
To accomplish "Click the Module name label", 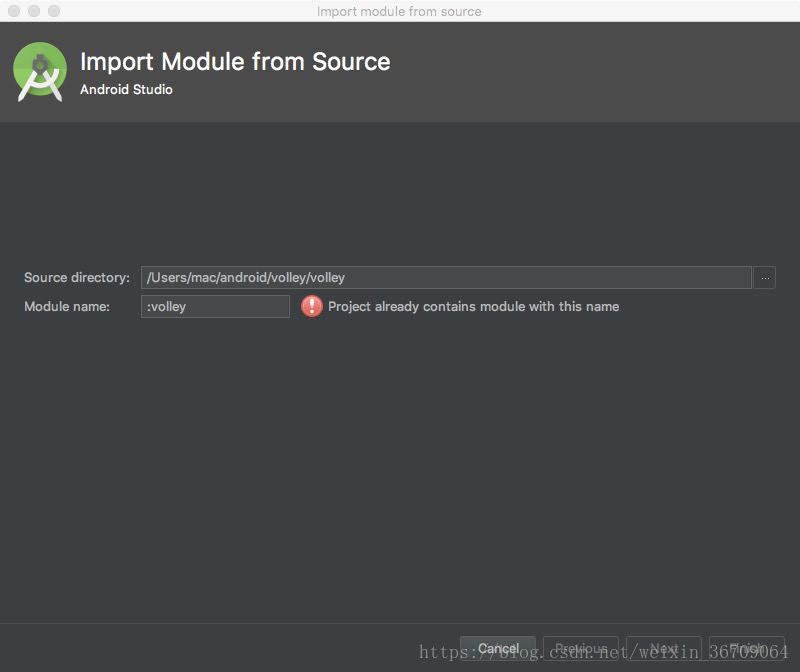I will pyautogui.click(x=67, y=307).
